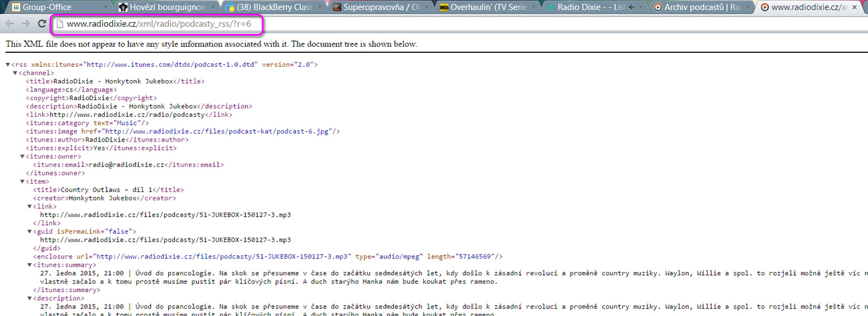This screenshot has height=316, width=868.
Task: Click the browser Back arrow
Action: coord(9,23)
